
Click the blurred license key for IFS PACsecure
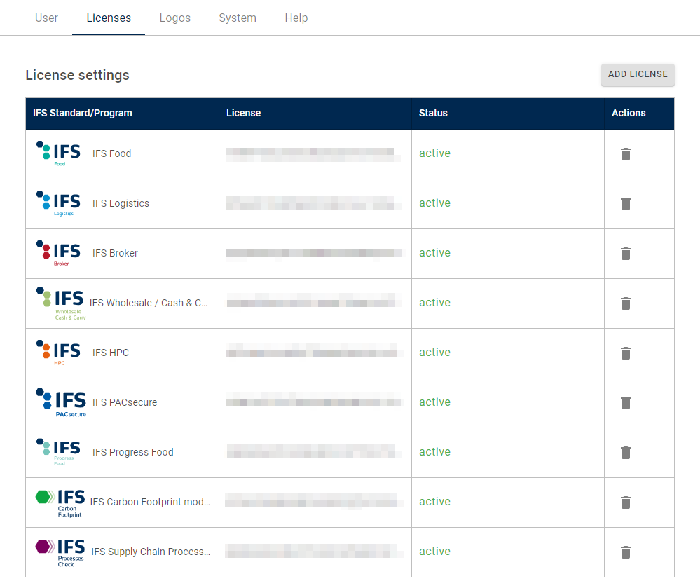click(x=315, y=400)
